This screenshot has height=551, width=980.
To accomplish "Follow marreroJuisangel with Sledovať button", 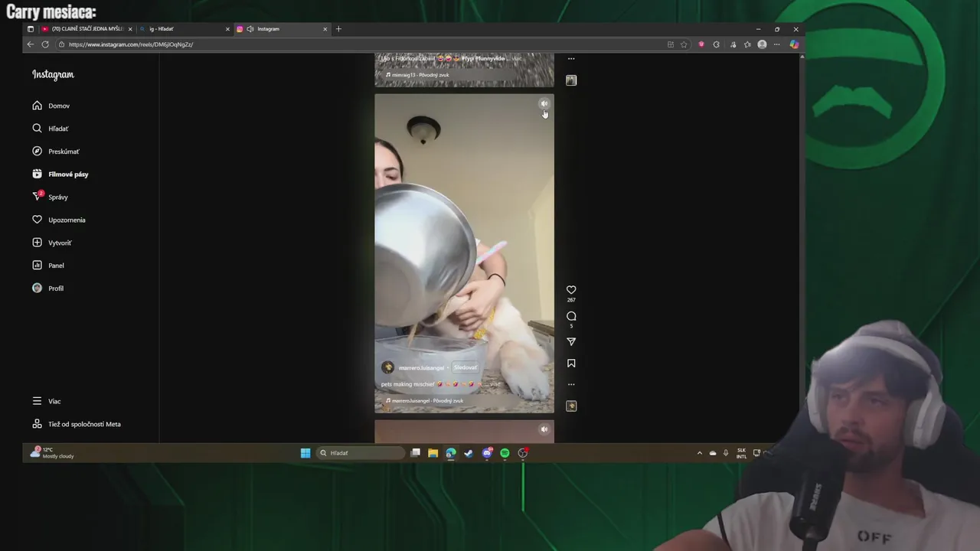I will coord(465,367).
